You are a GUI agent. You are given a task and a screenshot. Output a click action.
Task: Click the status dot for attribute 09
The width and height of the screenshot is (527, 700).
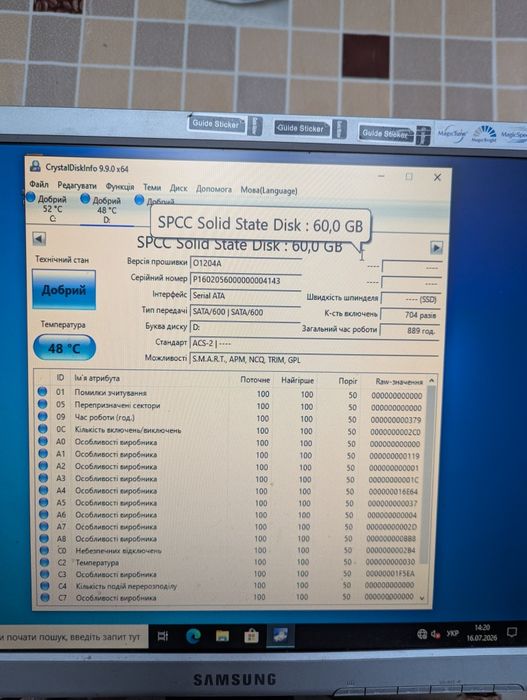[42, 416]
